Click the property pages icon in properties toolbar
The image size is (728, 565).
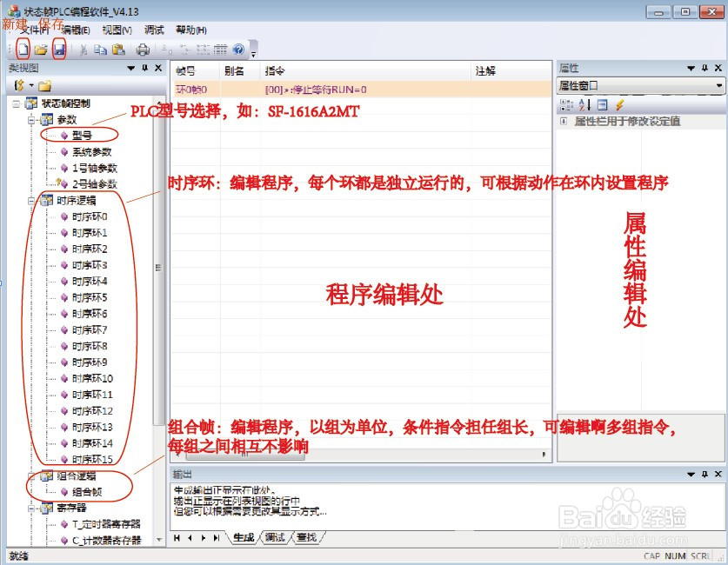[603, 105]
